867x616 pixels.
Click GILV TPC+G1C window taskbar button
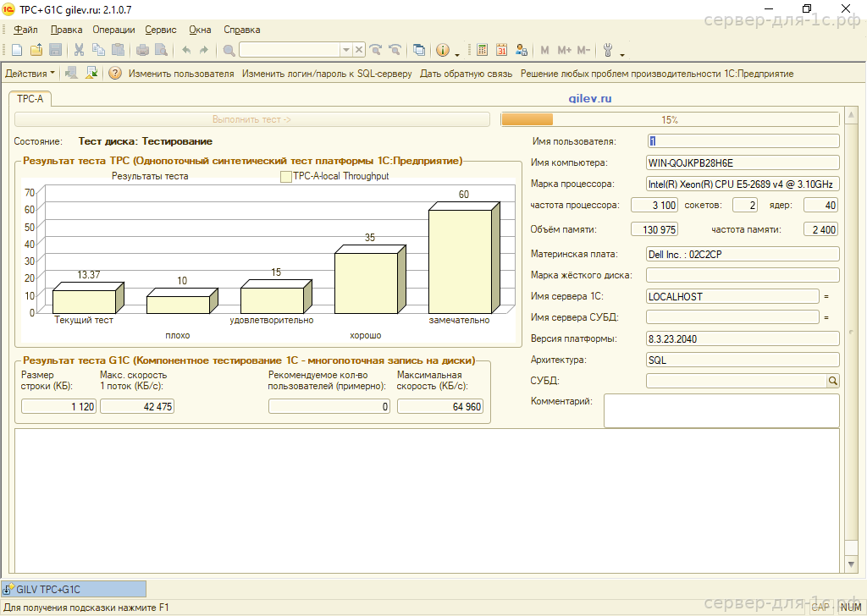(x=75, y=589)
